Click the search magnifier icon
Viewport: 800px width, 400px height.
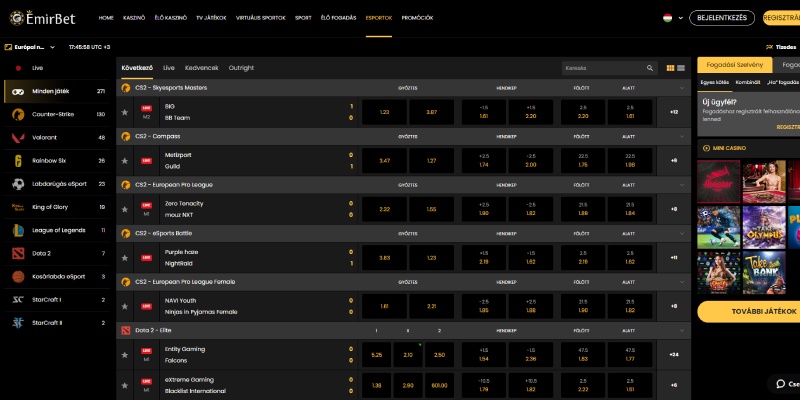click(x=650, y=68)
